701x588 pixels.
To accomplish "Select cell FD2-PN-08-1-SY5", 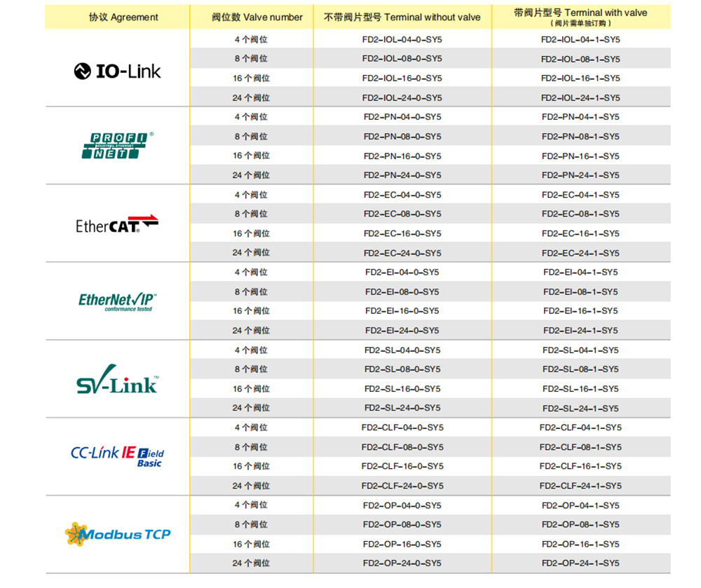I will pos(580,136).
